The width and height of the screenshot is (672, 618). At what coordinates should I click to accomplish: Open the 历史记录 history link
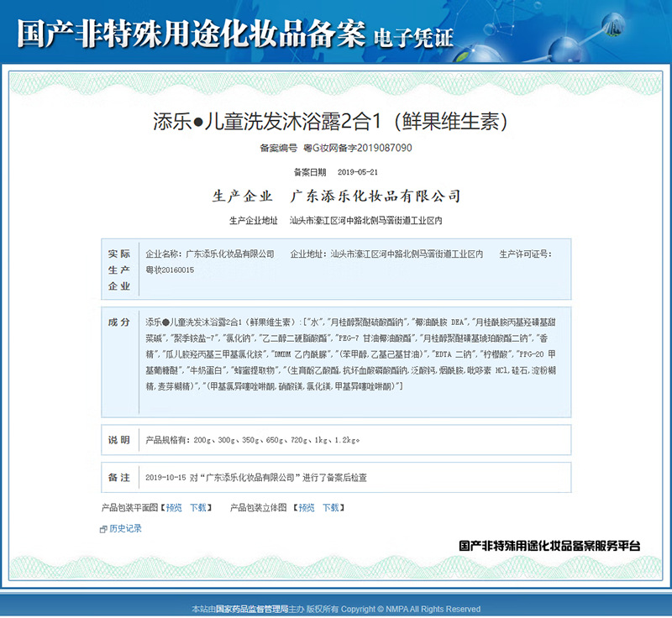tap(125, 528)
